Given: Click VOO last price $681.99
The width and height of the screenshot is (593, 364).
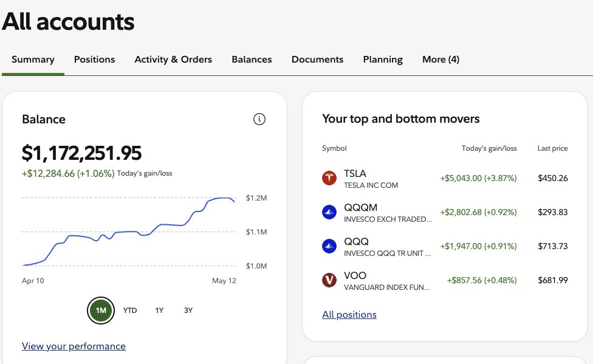Looking at the screenshot, I should pyautogui.click(x=553, y=280).
